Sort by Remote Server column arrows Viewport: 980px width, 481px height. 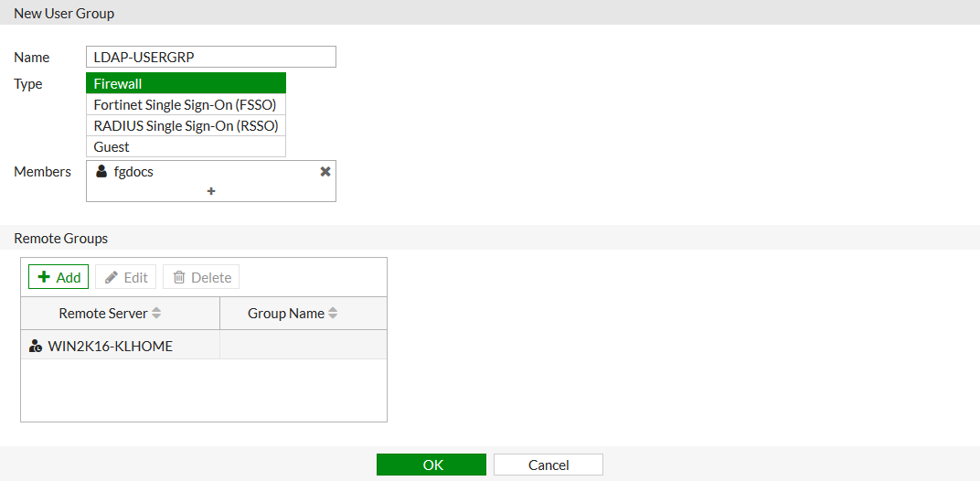(x=156, y=314)
